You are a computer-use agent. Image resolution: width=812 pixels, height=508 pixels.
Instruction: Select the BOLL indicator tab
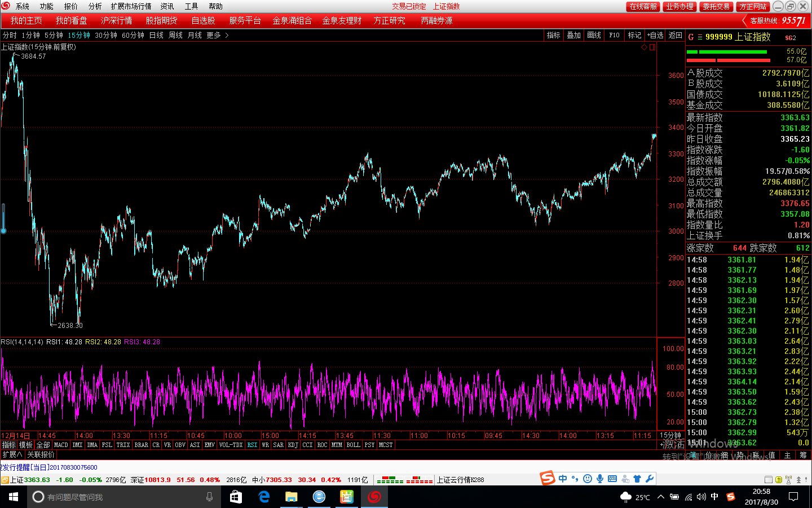[354, 445]
